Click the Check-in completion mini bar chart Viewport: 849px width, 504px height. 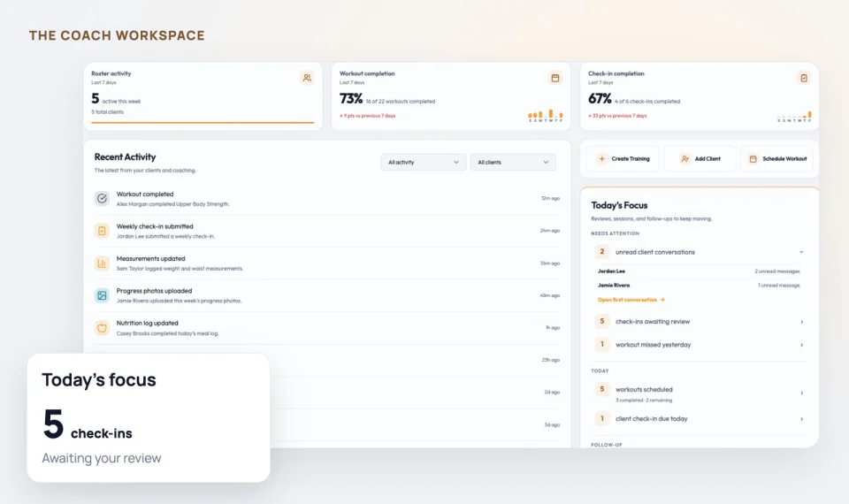point(794,115)
